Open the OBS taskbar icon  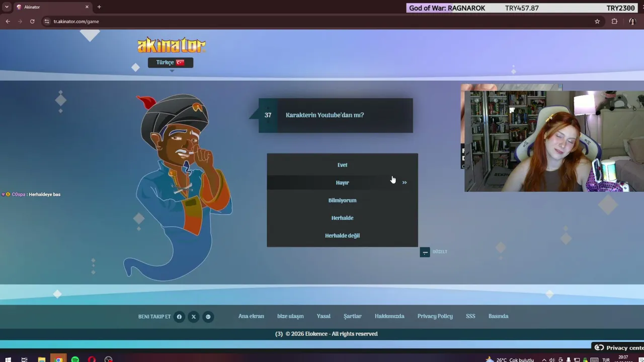108,359
